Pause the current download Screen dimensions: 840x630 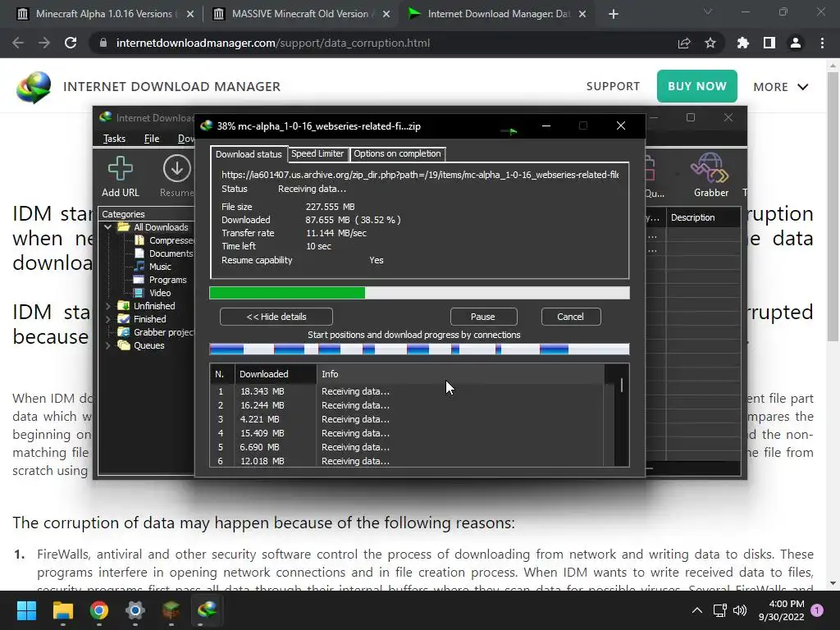click(483, 317)
